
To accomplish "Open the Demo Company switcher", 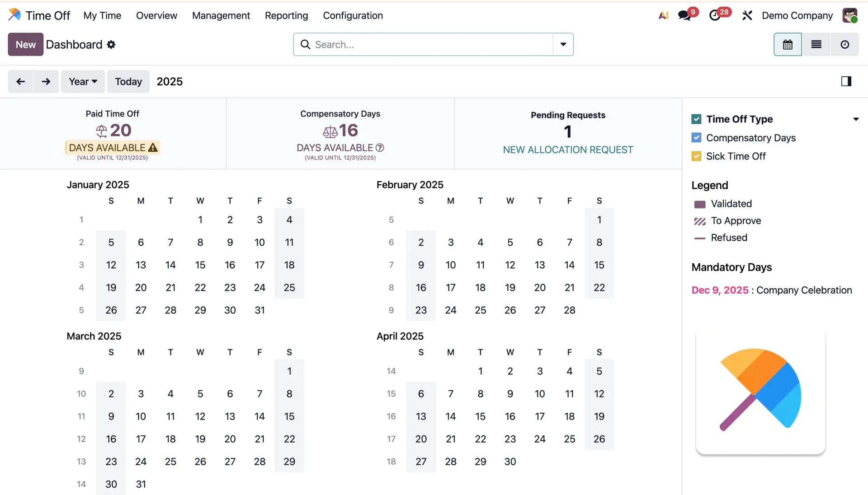I will [x=797, y=15].
